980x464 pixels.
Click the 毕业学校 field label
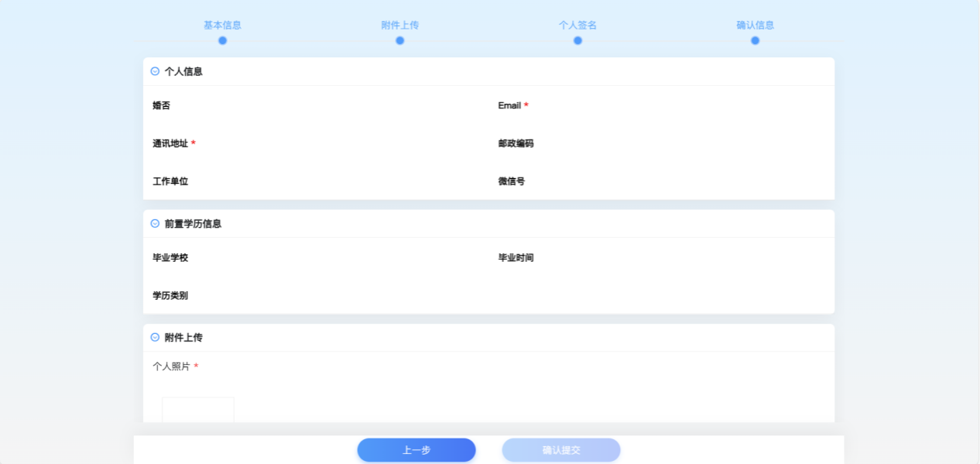(x=170, y=258)
